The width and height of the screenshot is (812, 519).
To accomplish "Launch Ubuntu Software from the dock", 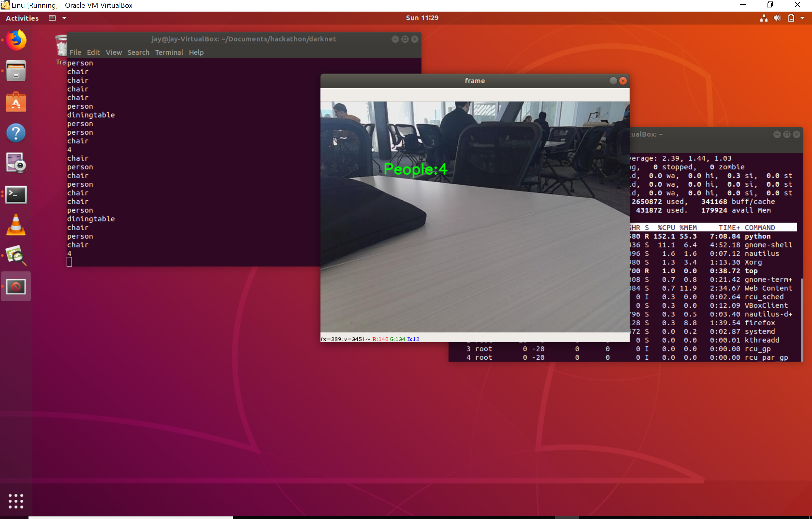I will (16, 102).
